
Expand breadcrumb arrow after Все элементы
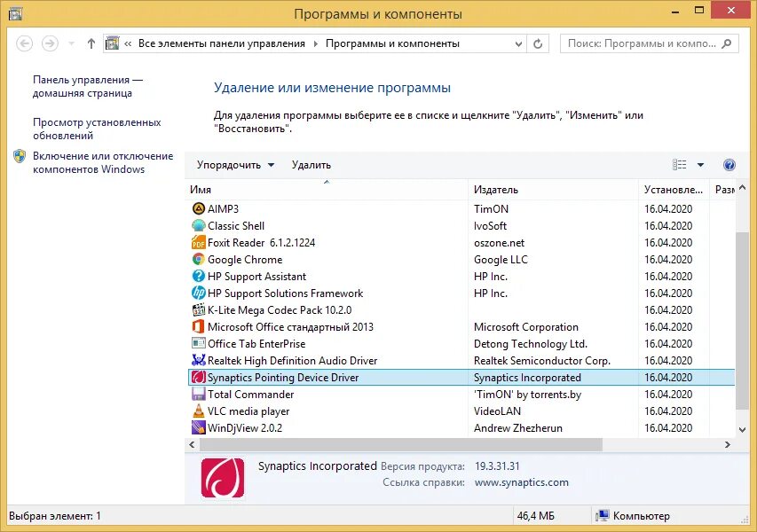[x=316, y=44]
